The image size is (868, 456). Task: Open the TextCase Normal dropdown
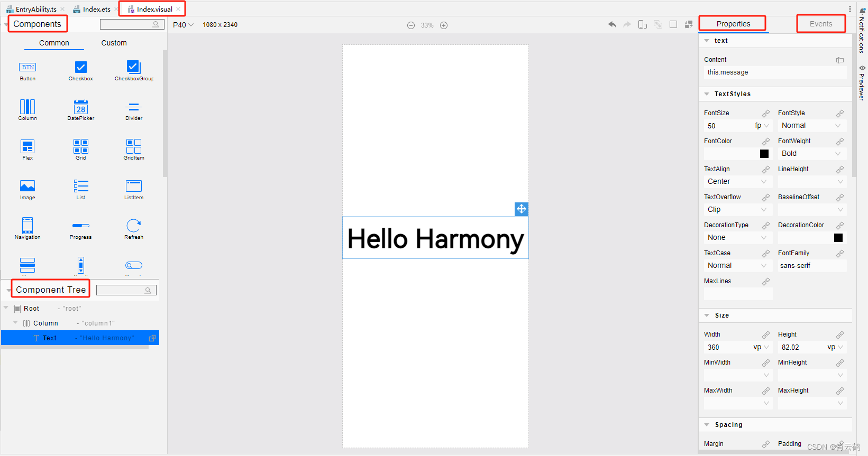738,266
